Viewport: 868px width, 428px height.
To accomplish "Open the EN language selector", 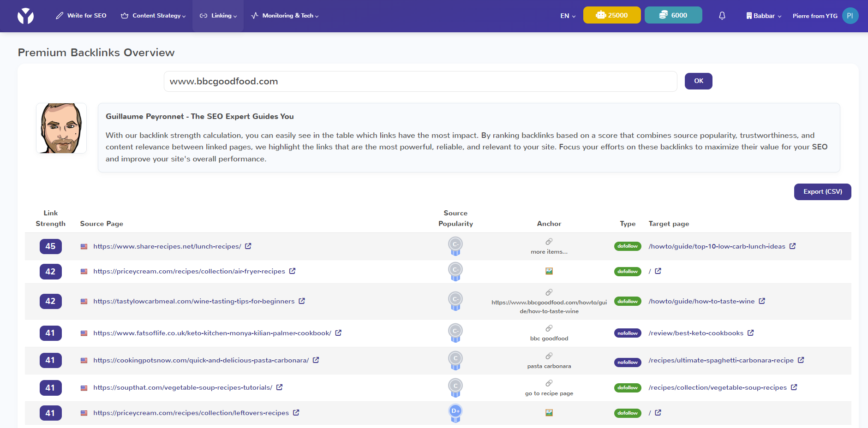I will (x=568, y=16).
